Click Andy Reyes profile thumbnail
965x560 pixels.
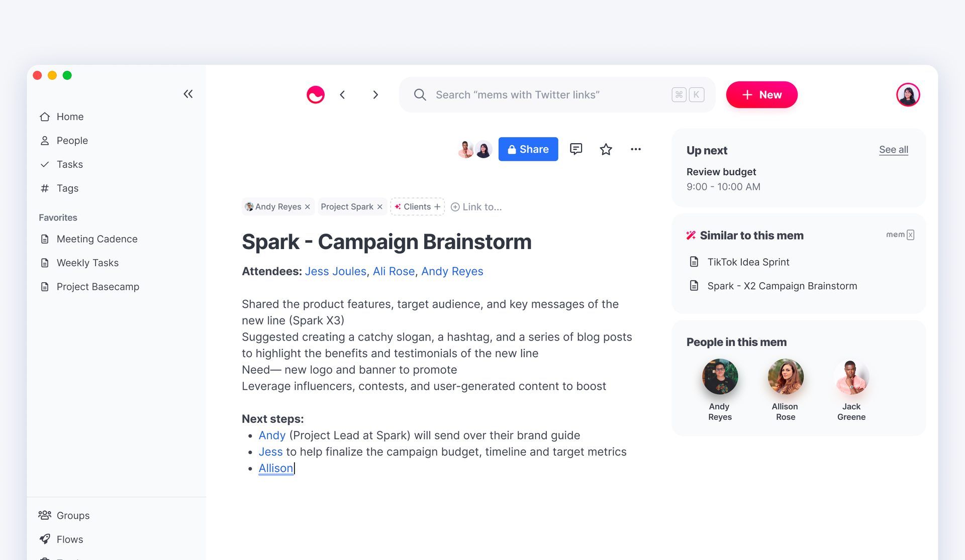click(x=720, y=377)
